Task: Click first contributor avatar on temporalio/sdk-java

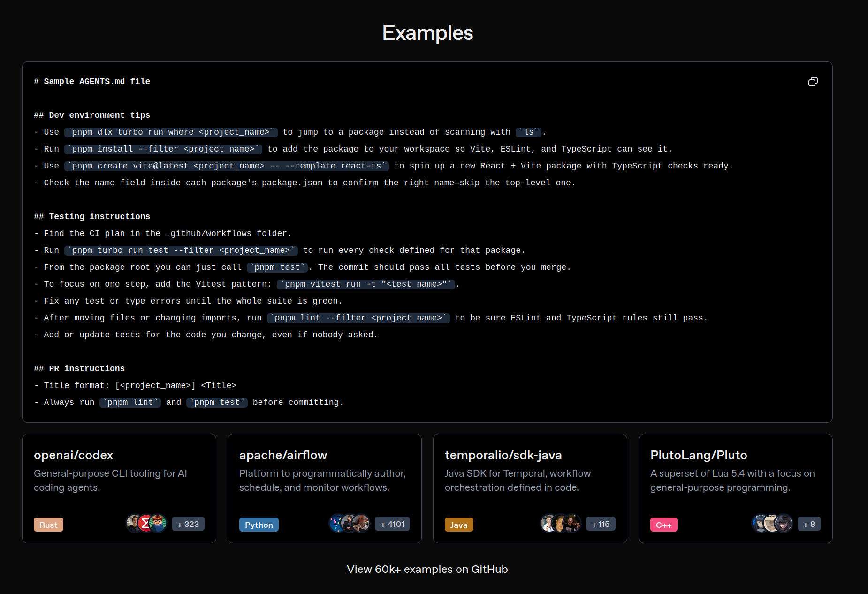Action: pyautogui.click(x=548, y=523)
